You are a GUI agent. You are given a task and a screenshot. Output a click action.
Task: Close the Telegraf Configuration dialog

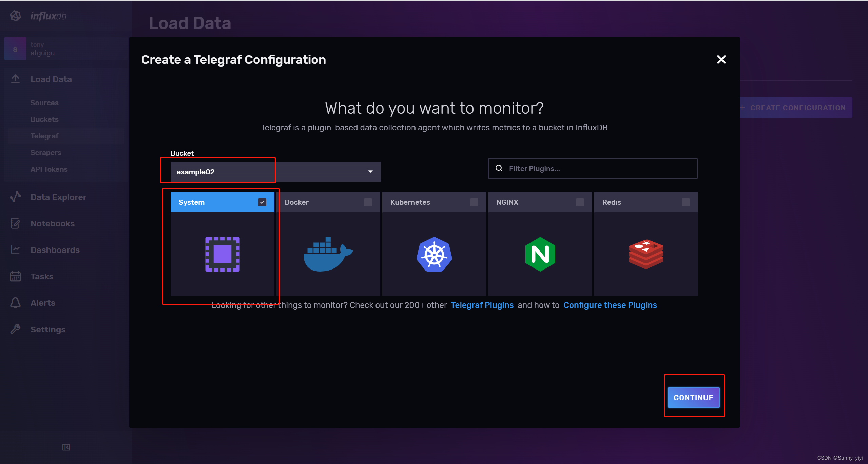tap(721, 60)
